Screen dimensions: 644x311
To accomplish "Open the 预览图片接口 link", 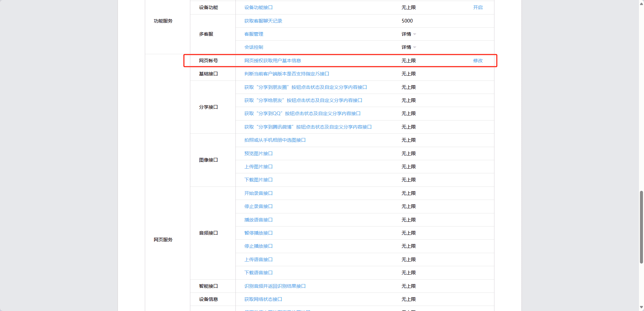I will coord(258,153).
